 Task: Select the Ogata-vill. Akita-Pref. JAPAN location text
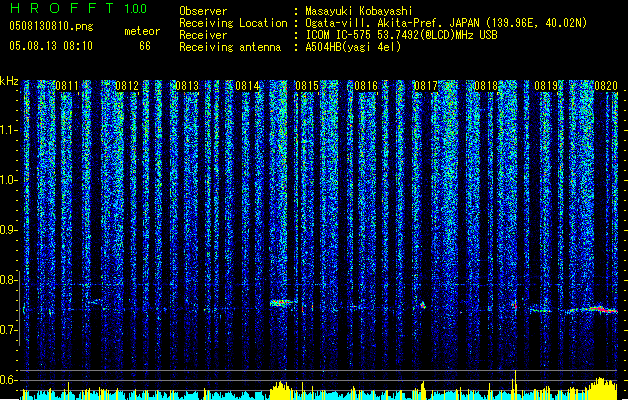[446, 23]
